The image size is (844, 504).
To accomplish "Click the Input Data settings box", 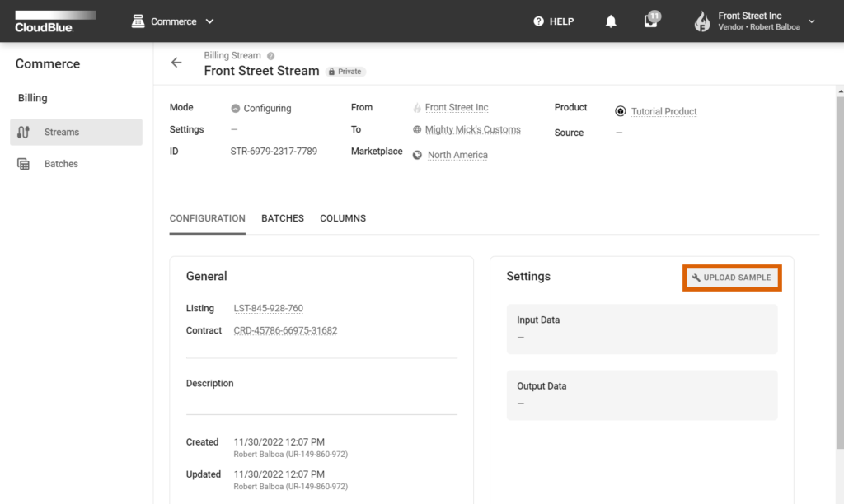I will coord(641,329).
